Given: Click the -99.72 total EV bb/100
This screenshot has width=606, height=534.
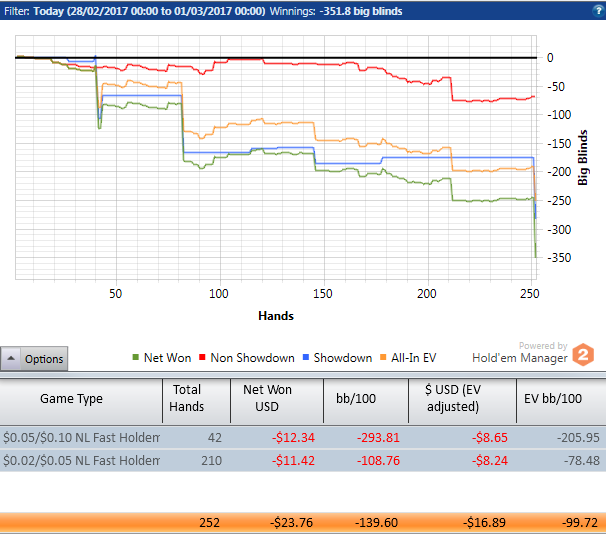Looking at the screenshot, I should click(x=580, y=522).
